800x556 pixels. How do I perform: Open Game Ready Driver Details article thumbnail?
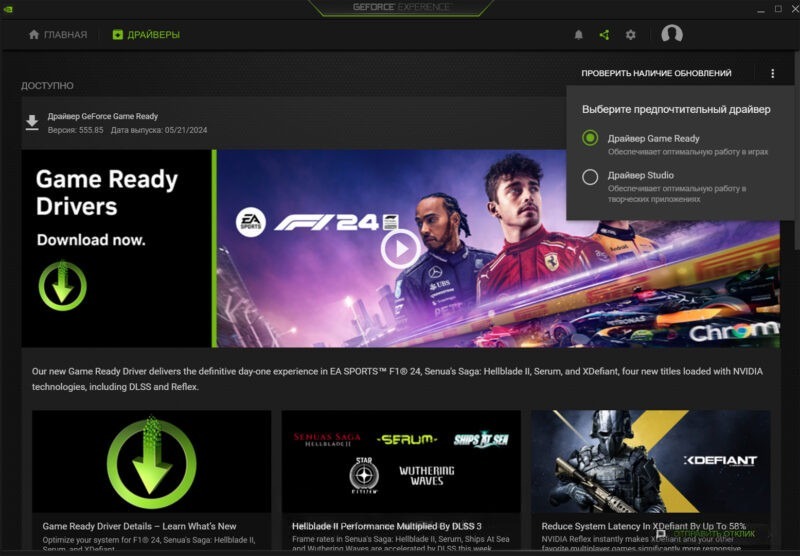pyautogui.click(x=151, y=461)
